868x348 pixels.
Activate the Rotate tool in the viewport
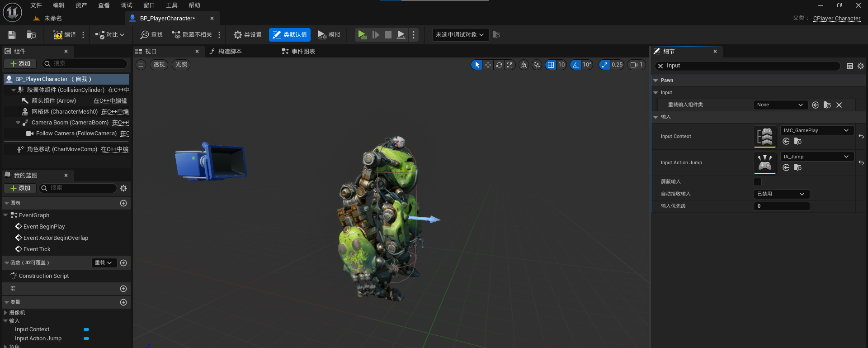click(499, 65)
